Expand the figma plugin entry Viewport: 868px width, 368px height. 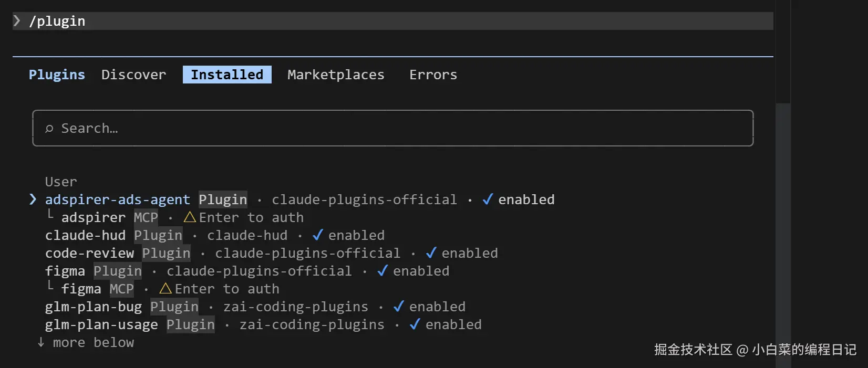65,271
